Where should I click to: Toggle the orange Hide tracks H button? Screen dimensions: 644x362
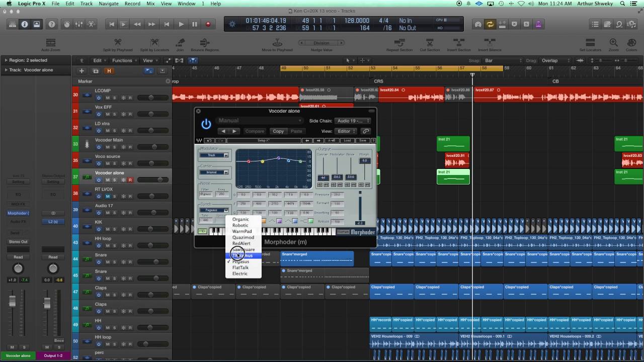pyautogui.click(x=109, y=71)
